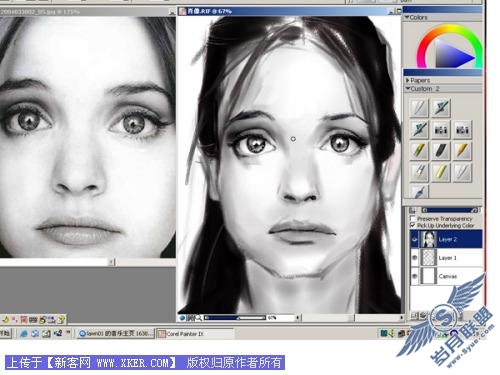Collapse the Colors panel
Viewport: 500px width, 375px height.
(407, 17)
